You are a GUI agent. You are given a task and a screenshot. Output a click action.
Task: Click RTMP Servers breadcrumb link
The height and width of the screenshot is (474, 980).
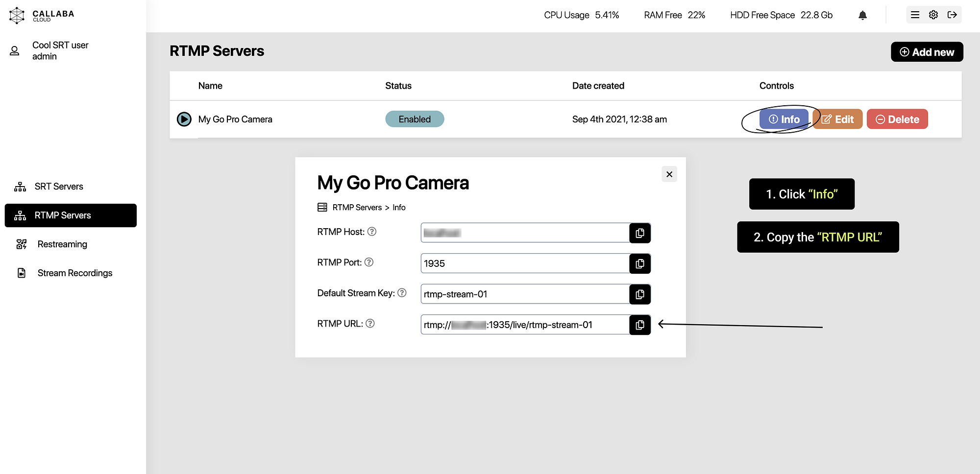coord(357,208)
